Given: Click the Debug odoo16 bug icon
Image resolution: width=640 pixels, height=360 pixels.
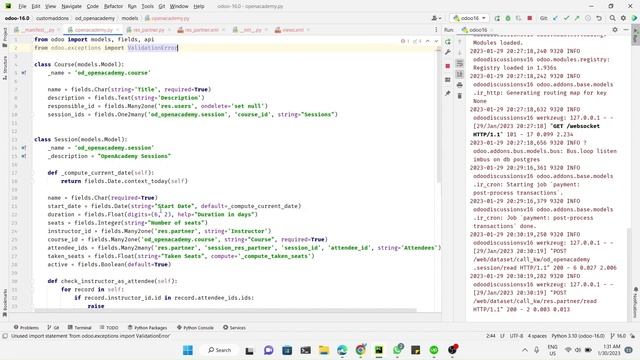Looking at the screenshot, I should pyautogui.click(x=508, y=18).
